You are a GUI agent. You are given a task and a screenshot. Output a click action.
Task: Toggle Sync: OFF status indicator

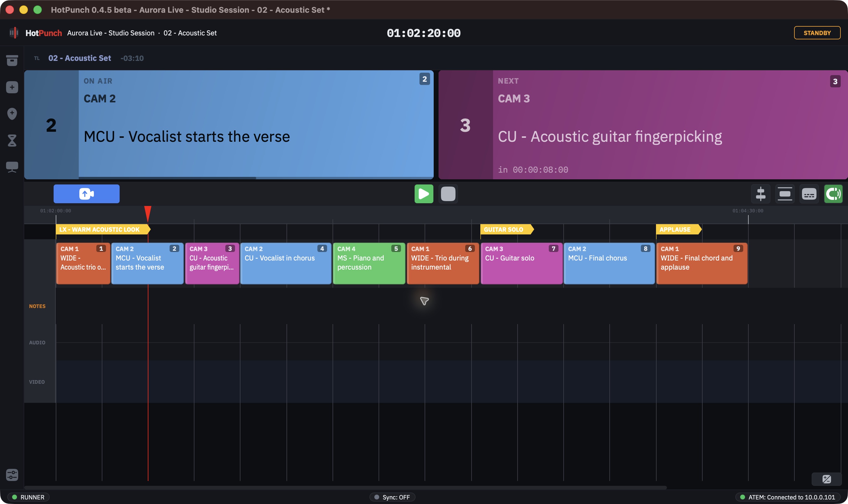(x=392, y=497)
